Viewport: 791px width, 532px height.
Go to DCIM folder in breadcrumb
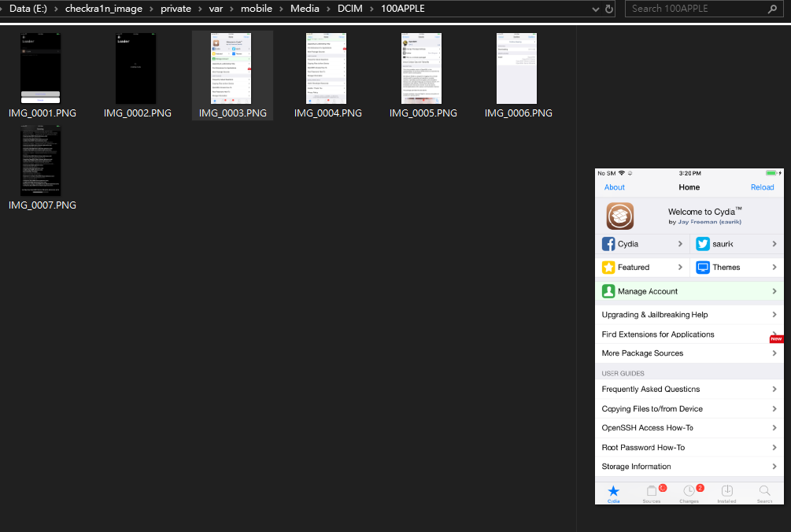350,9
